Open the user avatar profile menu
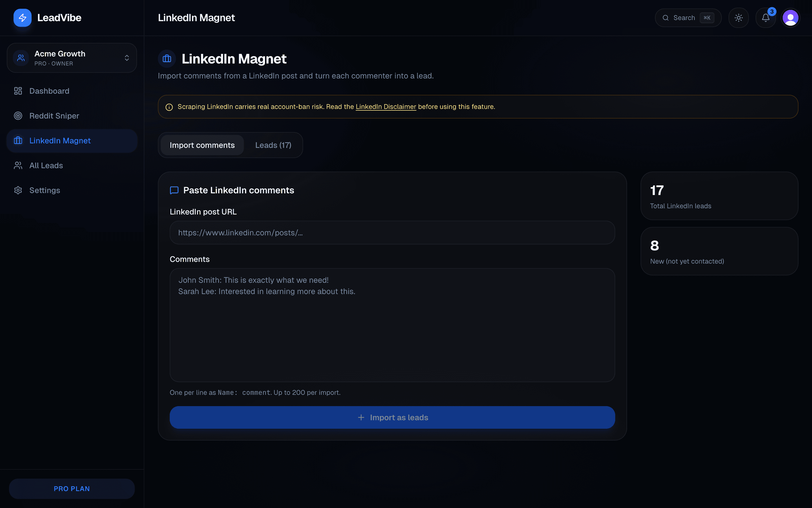 [791, 18]
